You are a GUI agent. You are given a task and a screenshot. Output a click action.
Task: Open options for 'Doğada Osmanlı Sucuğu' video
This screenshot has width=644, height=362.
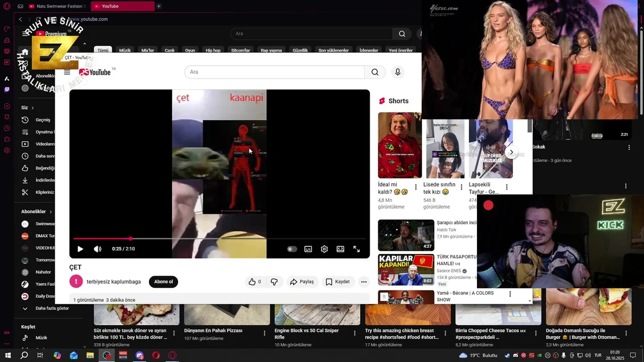click(626, 333)
